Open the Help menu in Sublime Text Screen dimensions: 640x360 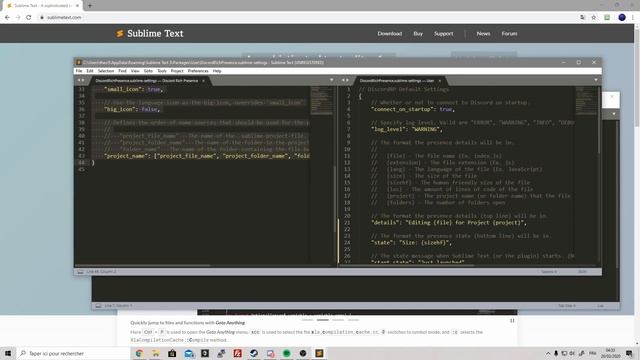pyautogui.click(x=217, y=71)
